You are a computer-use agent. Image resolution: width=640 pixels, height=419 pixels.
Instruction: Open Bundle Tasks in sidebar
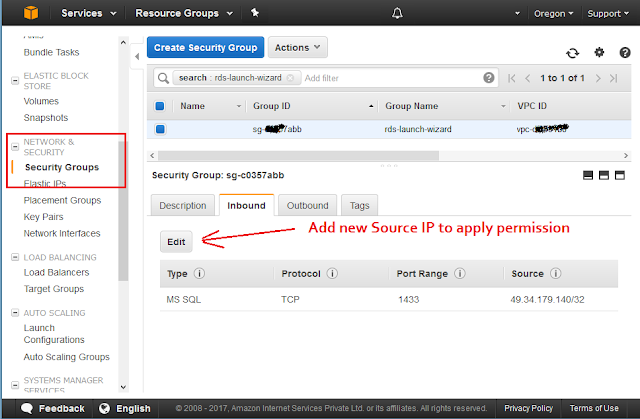(51, 52)
